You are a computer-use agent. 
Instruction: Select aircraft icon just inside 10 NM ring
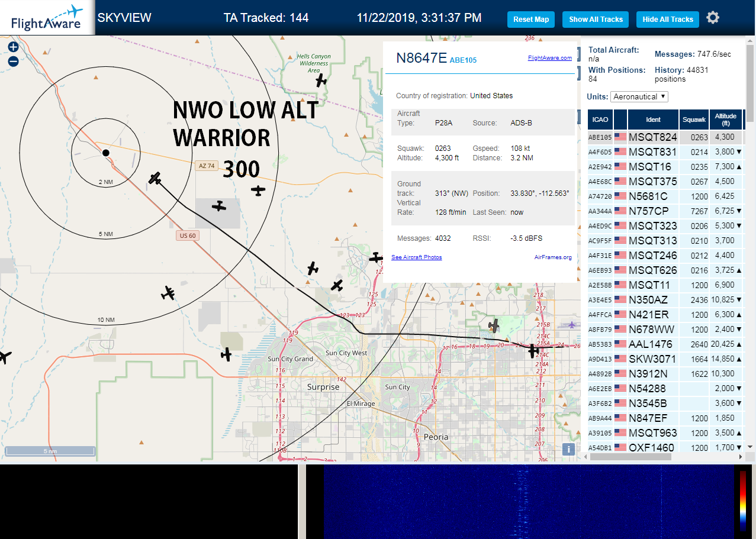point(168,293)
